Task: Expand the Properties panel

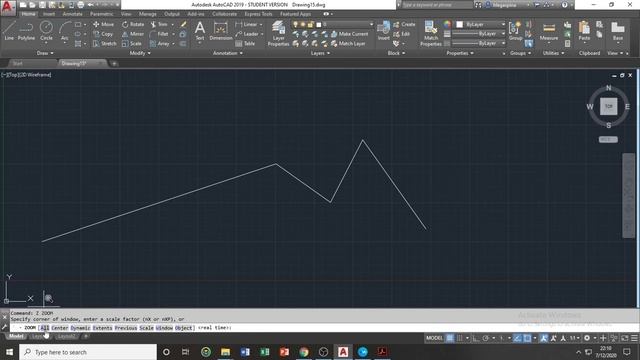Action: [460, 53]
